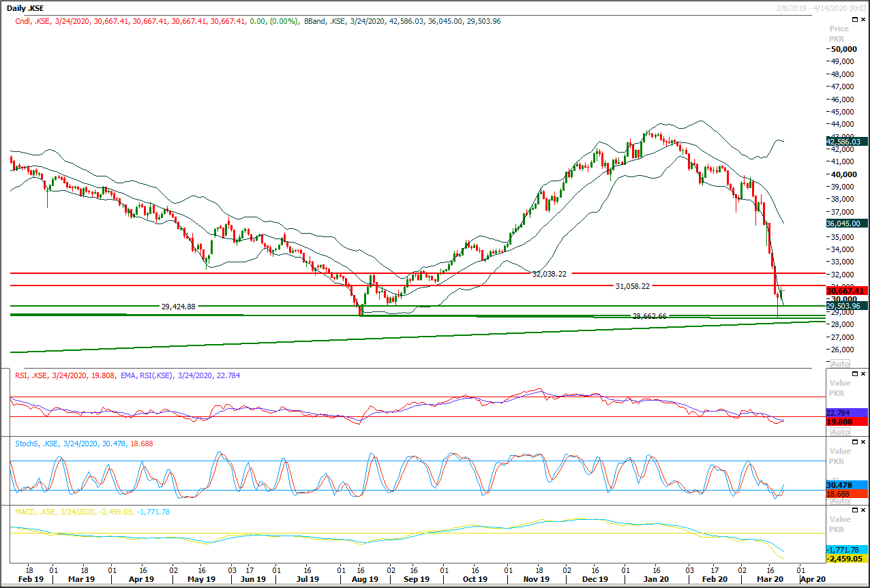Click the 19.808 RSI value tag
The height and width of the screenshot is (588, 870).
tap(846, 422)
